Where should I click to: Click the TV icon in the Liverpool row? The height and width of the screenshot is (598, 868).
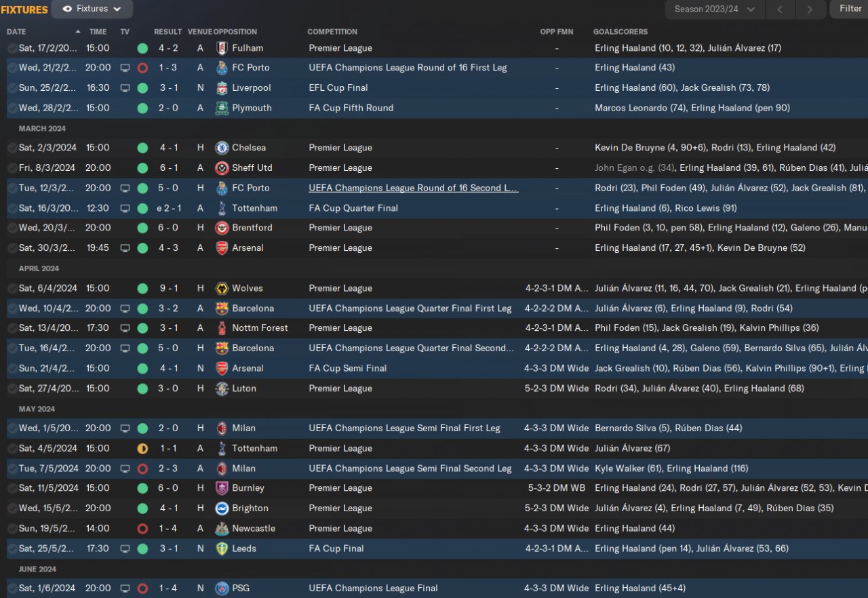(x=125, y=88)
